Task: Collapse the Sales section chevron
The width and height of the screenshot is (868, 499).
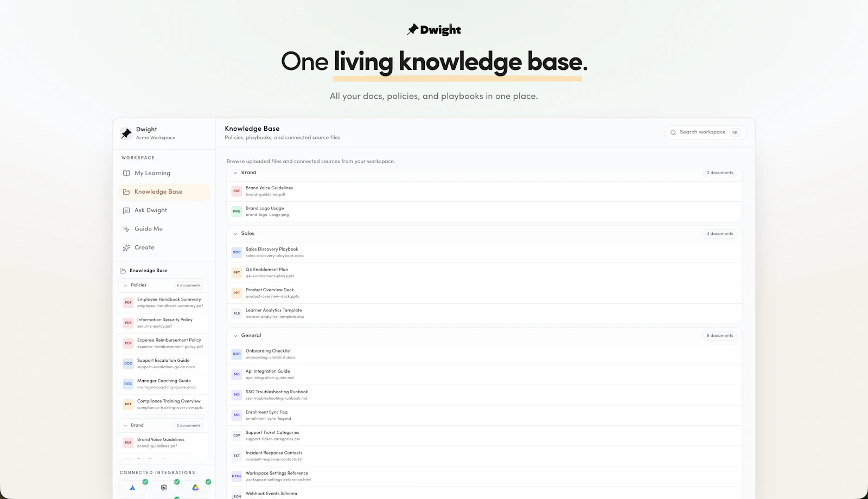Action: [235, 234]
